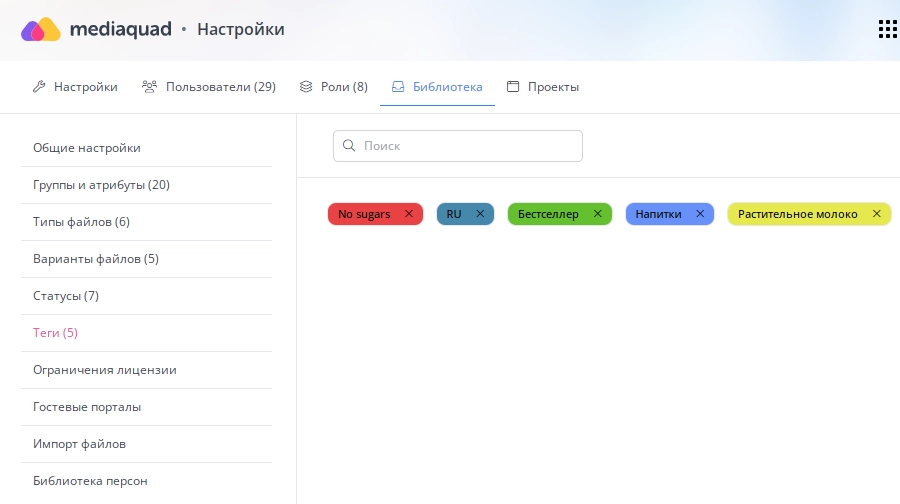Image resolution: width=900 pixels, height=504 pixels.
Task: Remove the Растительное молоко tag
Action: (876, 214)
